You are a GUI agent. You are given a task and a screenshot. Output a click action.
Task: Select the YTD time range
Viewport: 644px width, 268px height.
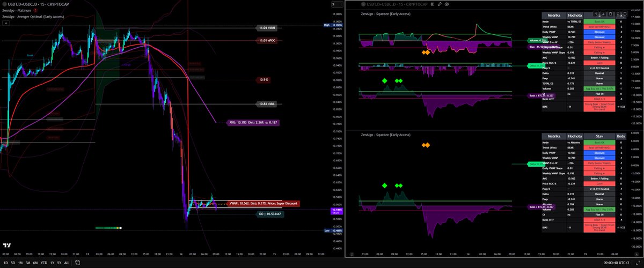pyautogui.click(x=44, y=263)
